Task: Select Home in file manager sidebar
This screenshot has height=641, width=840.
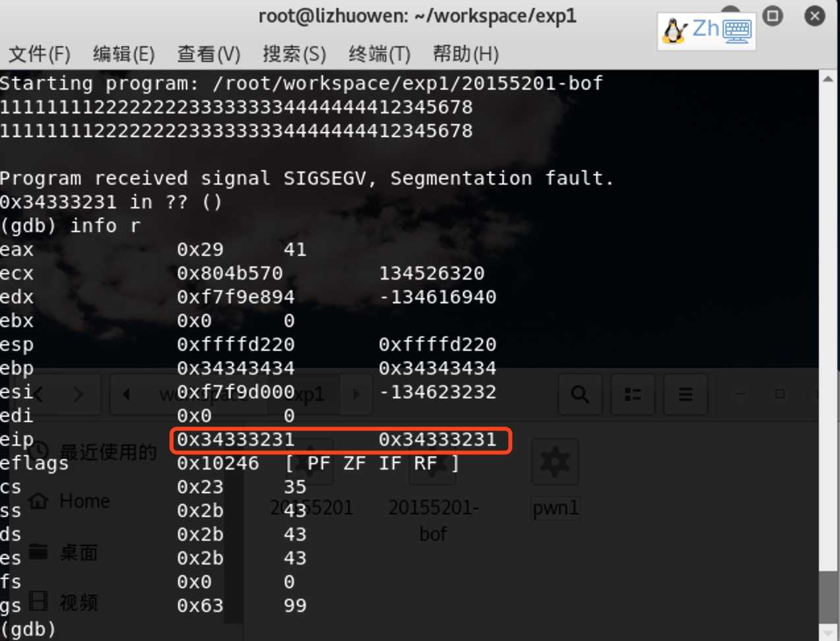Action: [x=84, y=501]
